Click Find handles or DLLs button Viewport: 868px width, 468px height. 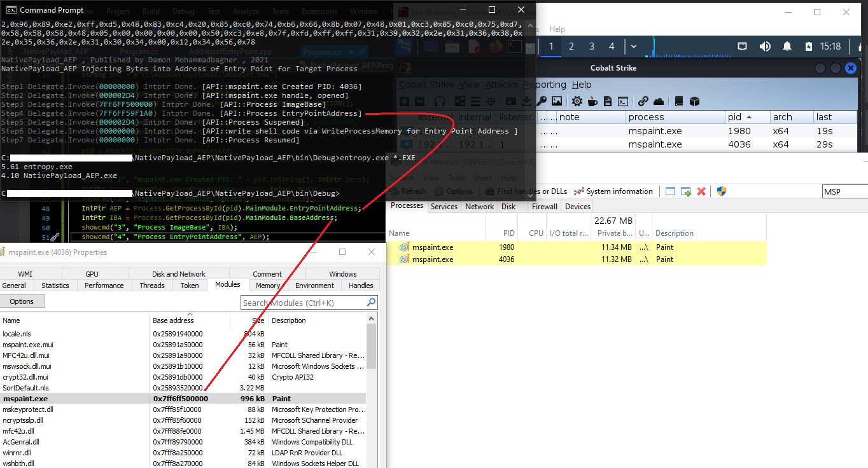[526, 191]
